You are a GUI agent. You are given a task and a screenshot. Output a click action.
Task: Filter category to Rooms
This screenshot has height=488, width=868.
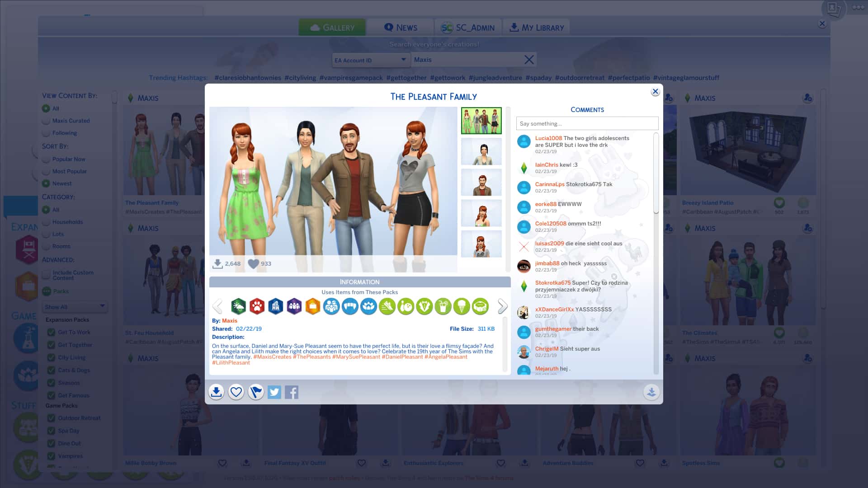pyautogui.click(x=46, y=246)
